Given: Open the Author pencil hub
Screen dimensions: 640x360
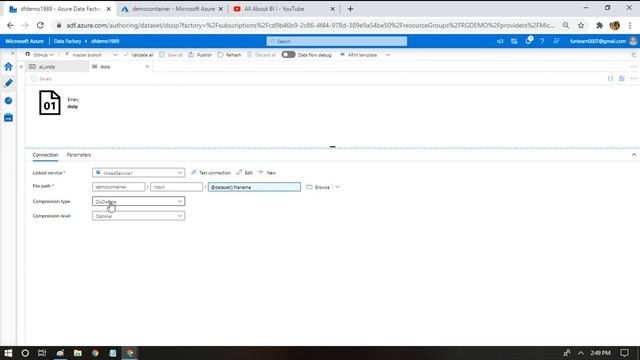Looking at the screenshot, I should pyautogui.click(x=8, y=83).
